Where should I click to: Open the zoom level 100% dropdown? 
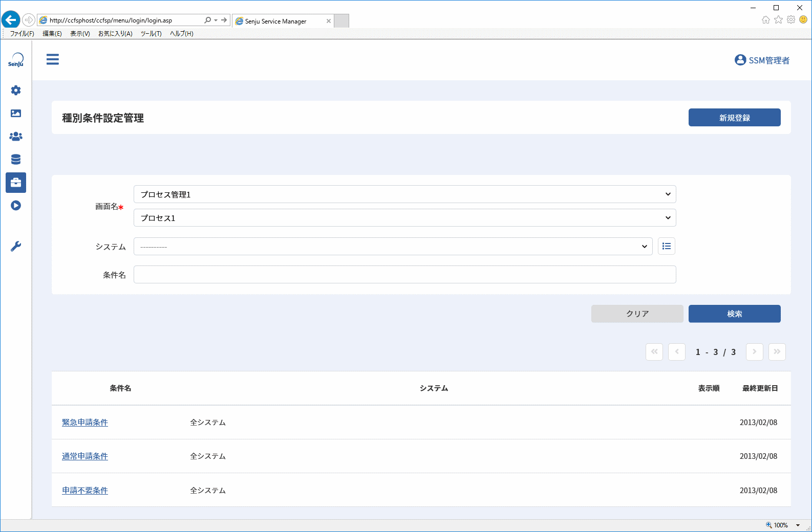[x=798, y=525]
